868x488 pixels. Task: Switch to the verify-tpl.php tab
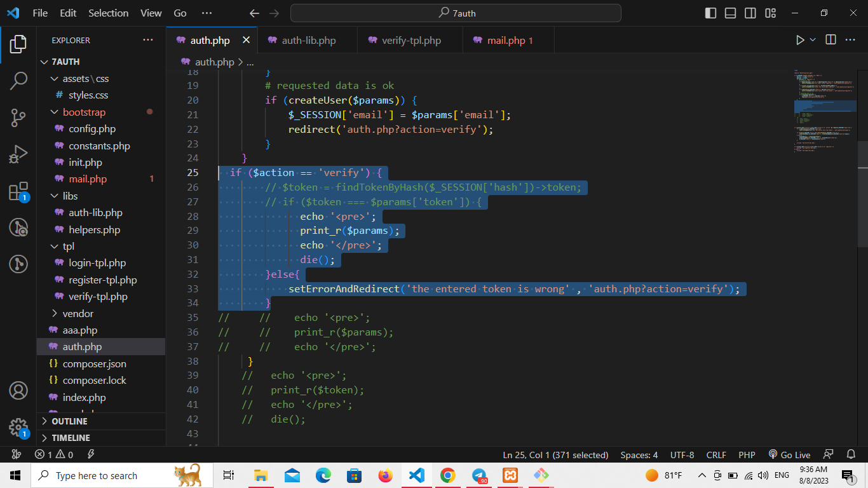tap(410, 40)
